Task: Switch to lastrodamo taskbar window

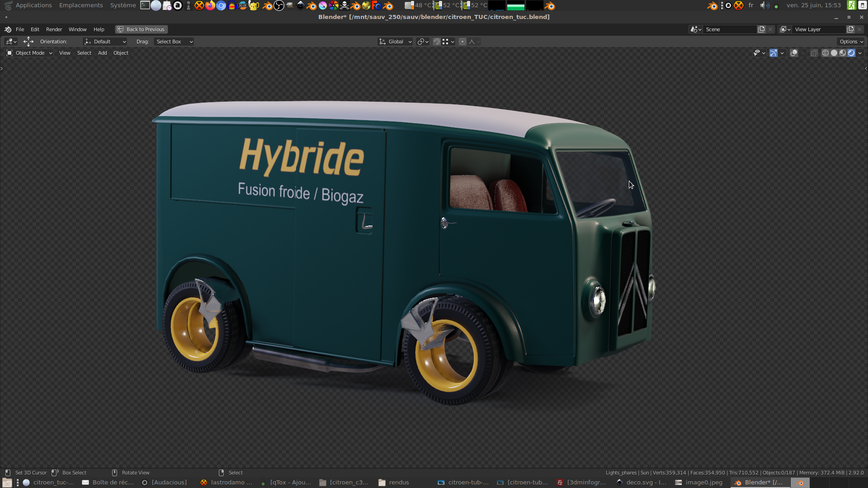Action: [x=226, y=483]
